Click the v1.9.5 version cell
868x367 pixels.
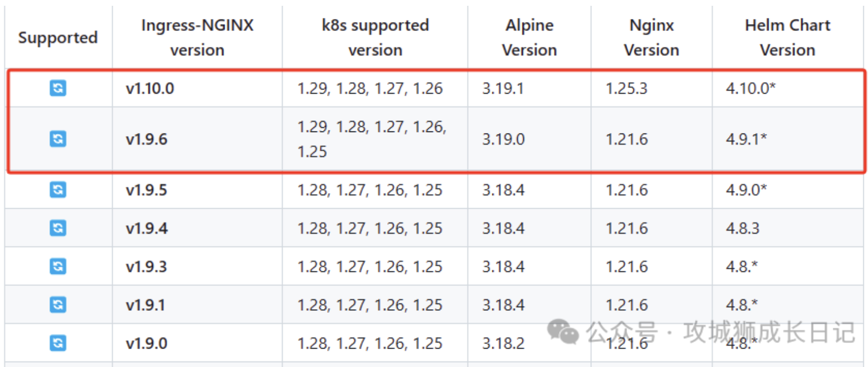[x=147, y=190]
